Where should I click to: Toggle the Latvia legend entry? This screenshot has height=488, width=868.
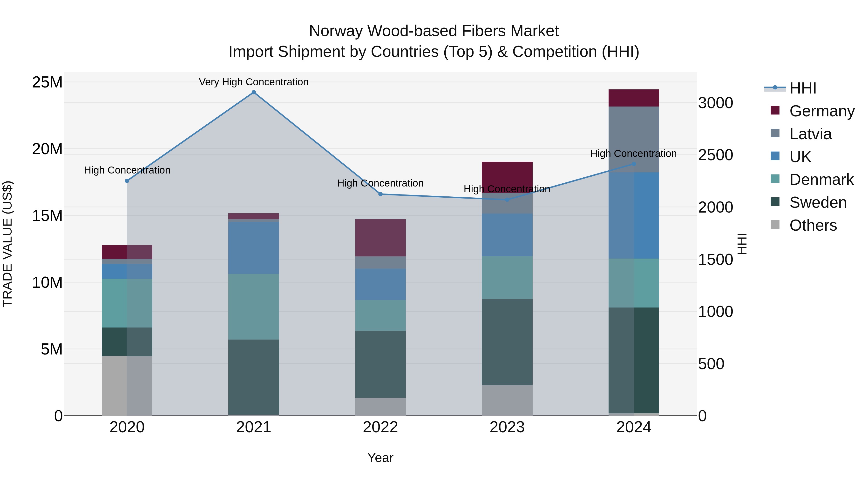pyautogui.click(x=801, y=134)
